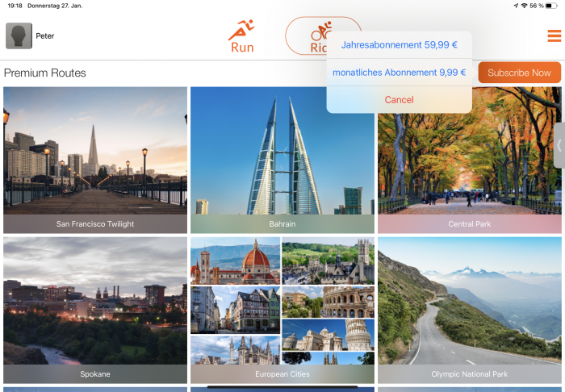Tap the location arrow in status bar
Image resolution: width=565 pixels, height=392 pixels.
click(516, 6)
